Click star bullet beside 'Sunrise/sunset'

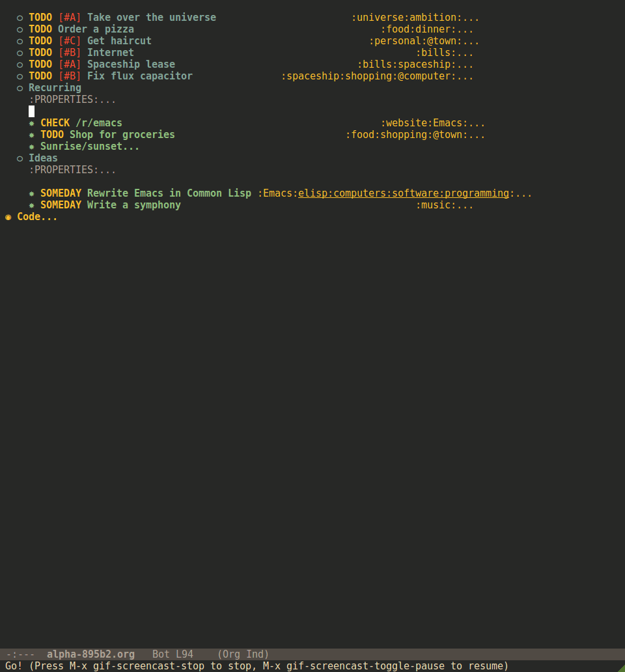pyautogui.click(x=31, y=147)
